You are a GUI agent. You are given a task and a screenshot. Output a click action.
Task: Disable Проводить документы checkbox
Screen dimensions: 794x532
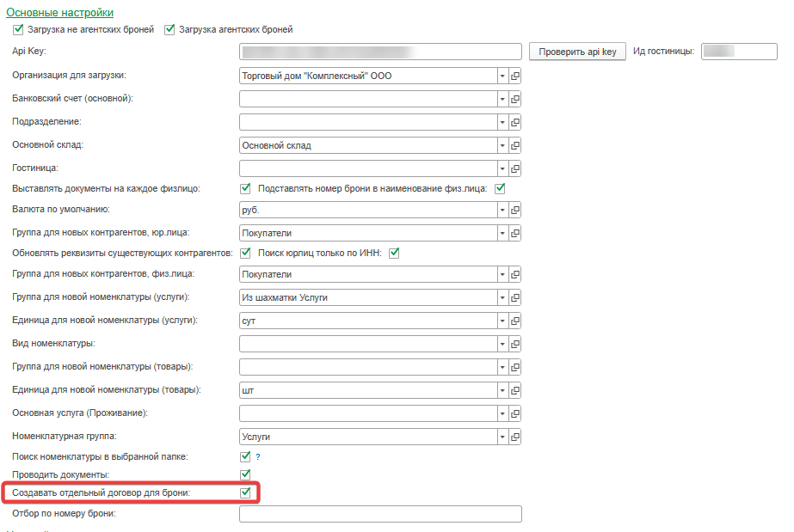click(245, 474)
